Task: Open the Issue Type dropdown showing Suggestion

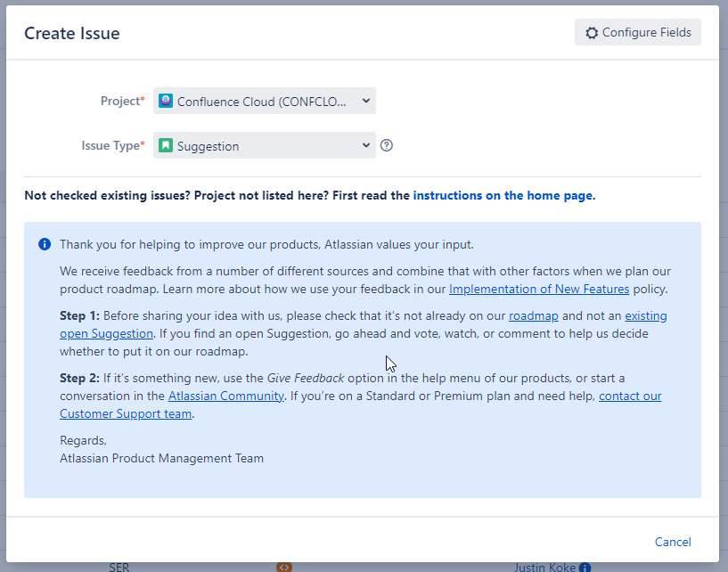Action: pyautogui.click(x=264, y=146)
